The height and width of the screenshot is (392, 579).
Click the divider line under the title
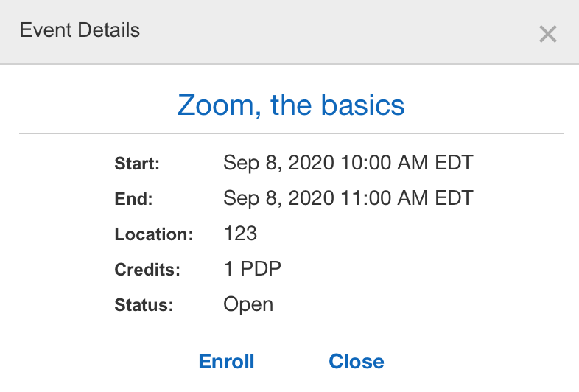(291, 133)
